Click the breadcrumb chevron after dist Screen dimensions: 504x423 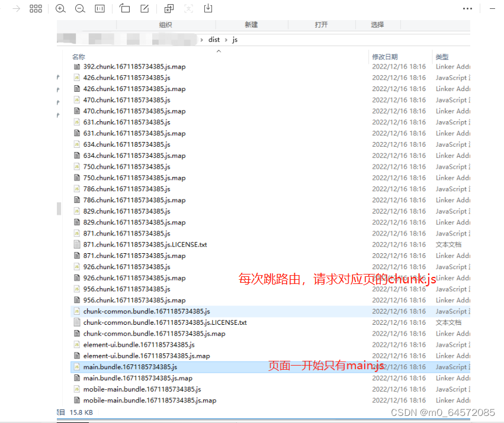226,39
